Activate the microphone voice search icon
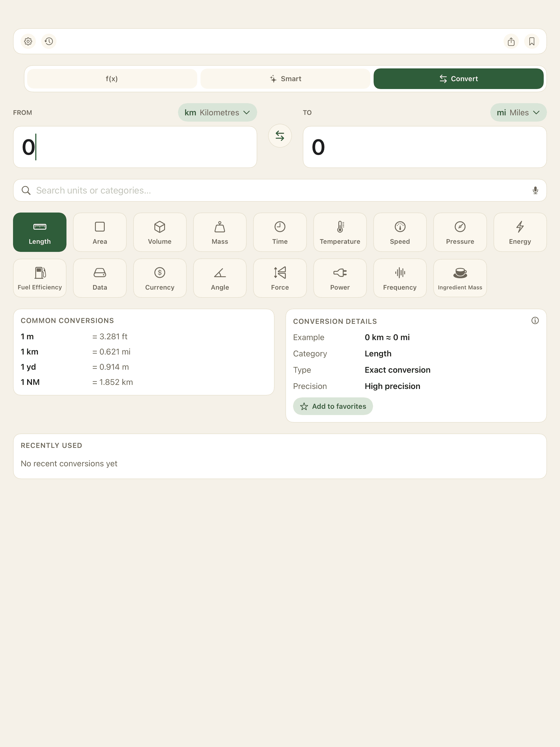 [x=535, y=191]
